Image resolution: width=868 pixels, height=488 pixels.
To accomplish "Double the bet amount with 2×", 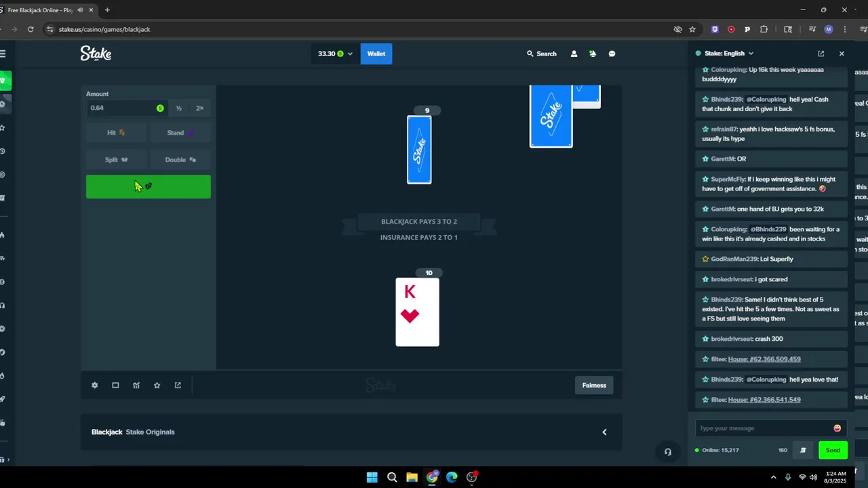I will [x=199, y=108].
